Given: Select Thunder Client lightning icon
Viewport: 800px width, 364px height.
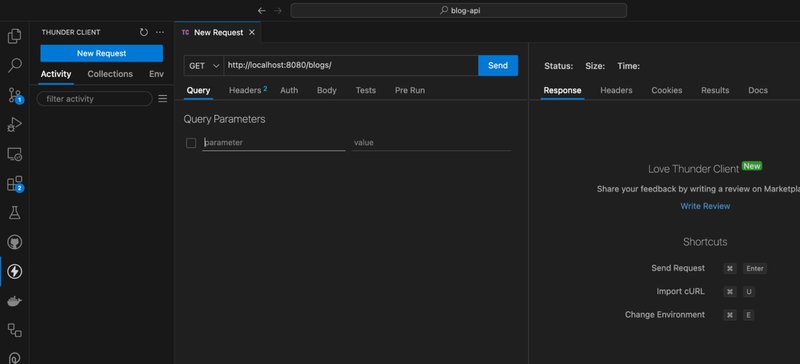Looking at the screenshot, I should pos(14,272).
